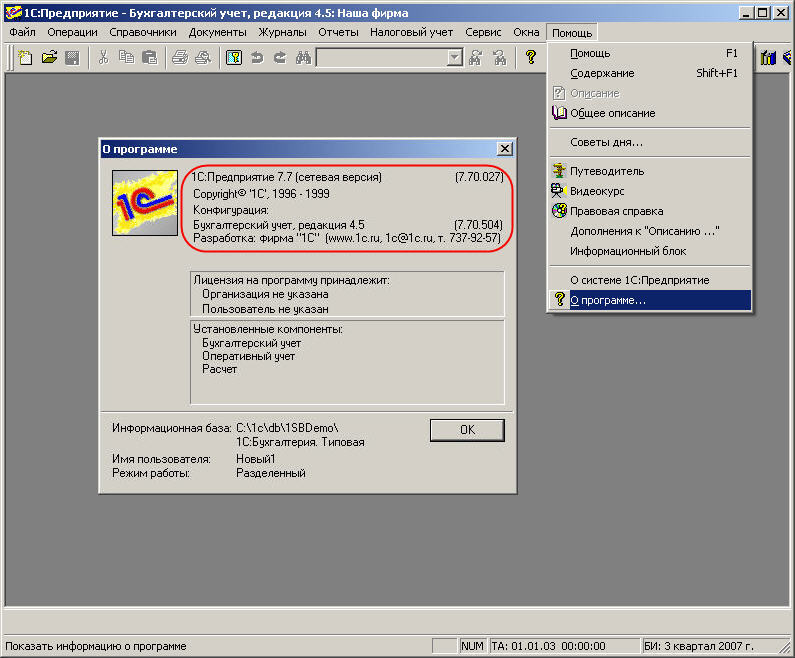The width and height of the screenshot is (795, 658).
Task: Click the yellow question mark help toolbar icon
Action: [530, 57]
